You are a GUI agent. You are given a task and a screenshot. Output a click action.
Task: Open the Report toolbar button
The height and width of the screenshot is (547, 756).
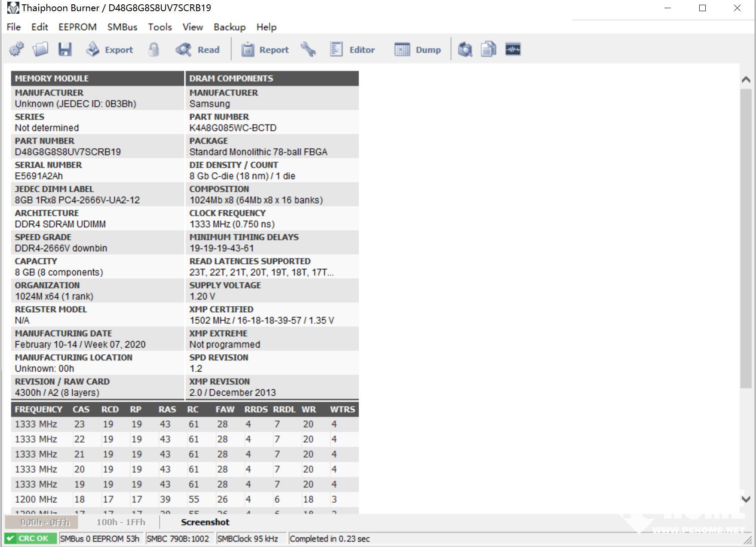pyautogui.click(x=265, y=49)
